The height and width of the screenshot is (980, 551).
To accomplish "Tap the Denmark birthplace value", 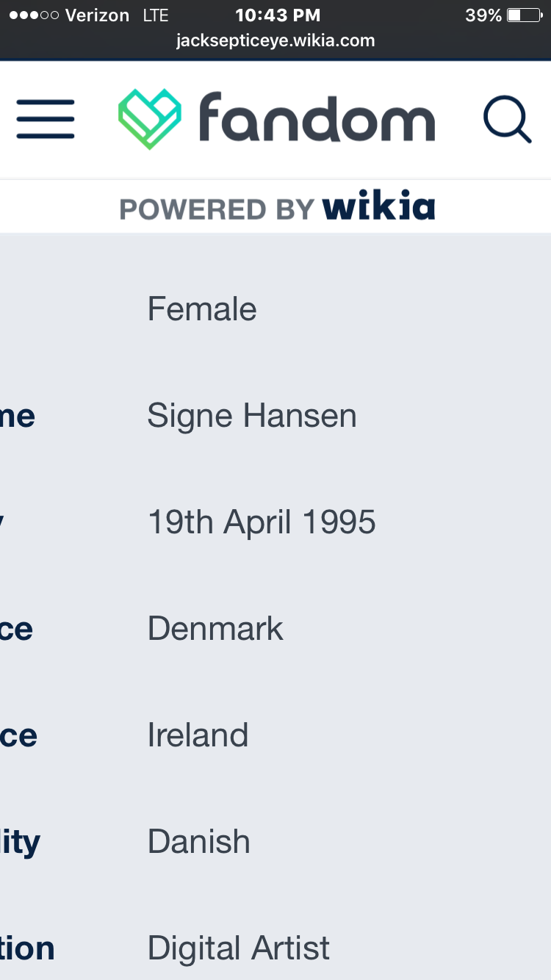I will 215,629.
